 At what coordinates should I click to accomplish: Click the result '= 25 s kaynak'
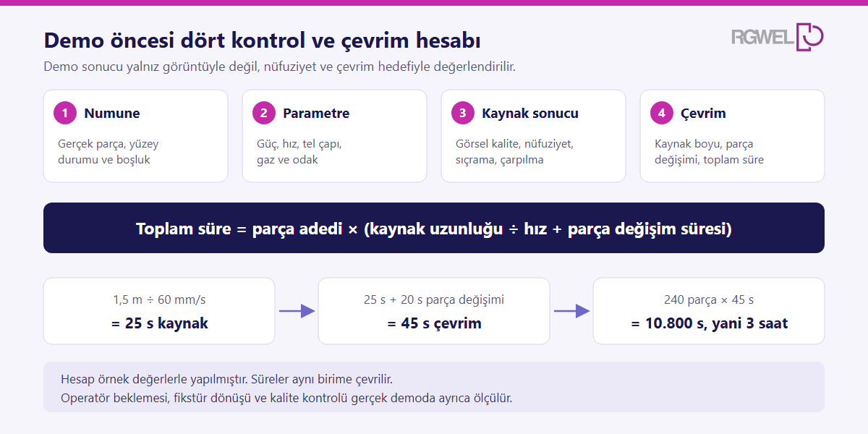pos(159,323)
